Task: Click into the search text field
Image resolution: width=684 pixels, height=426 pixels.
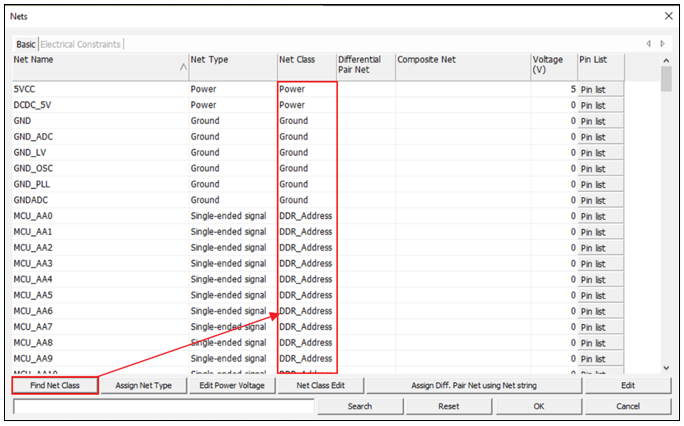Action: tap(163, 406)
